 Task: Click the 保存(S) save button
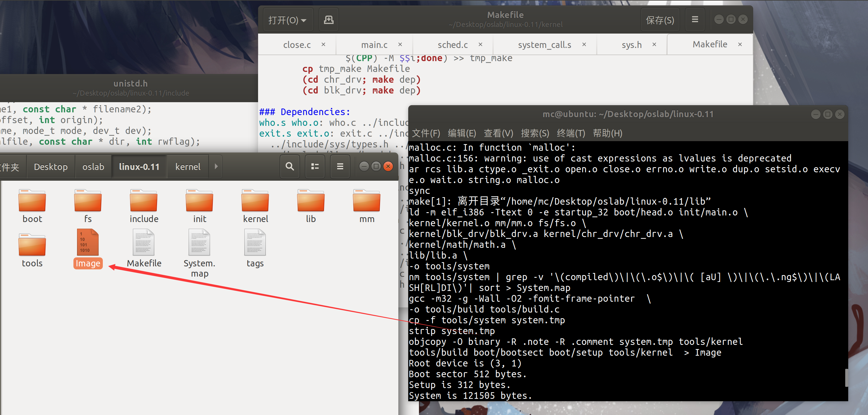[x=659, y=20]
